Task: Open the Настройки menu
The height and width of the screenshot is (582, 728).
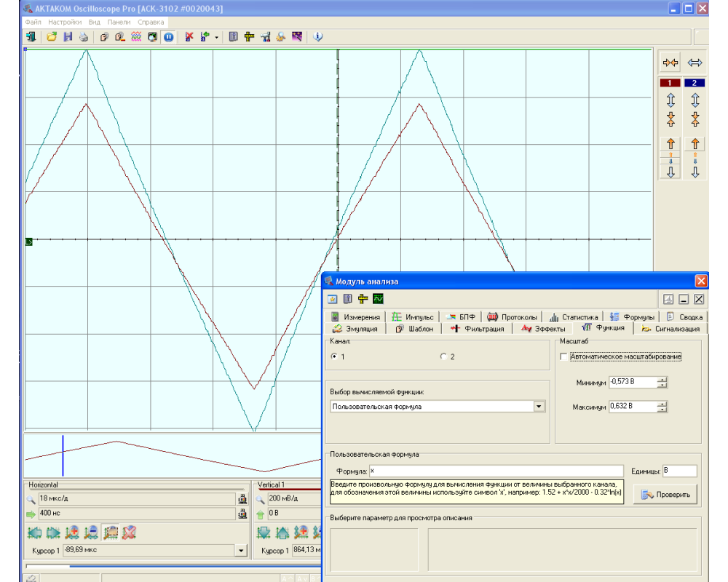Action: click(x=64, y=22)
